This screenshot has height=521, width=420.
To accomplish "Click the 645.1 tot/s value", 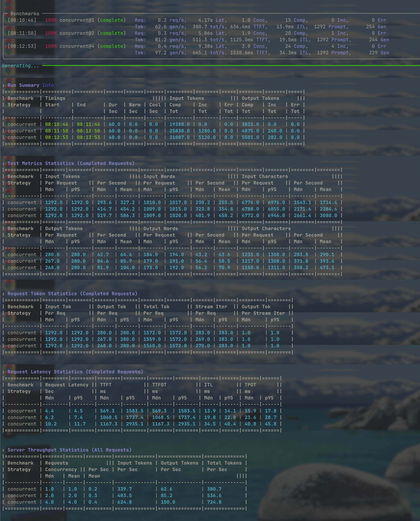I will click(210, 53).
